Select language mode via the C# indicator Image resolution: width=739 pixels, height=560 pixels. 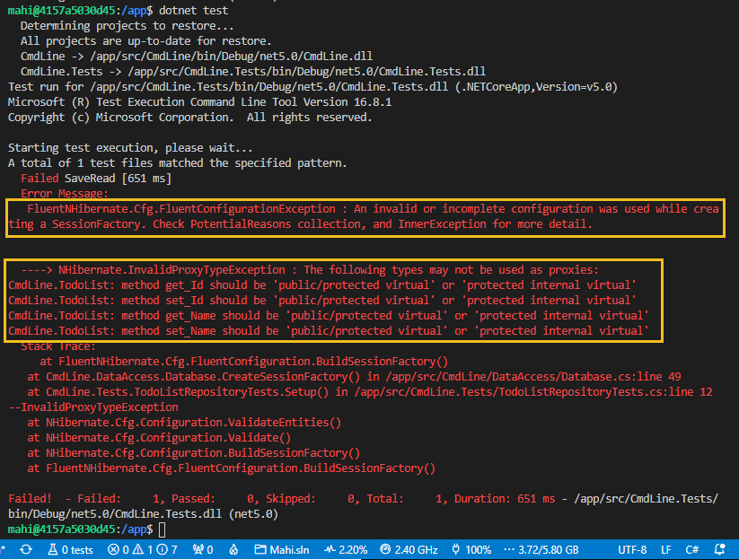click(x=692, y=549)
